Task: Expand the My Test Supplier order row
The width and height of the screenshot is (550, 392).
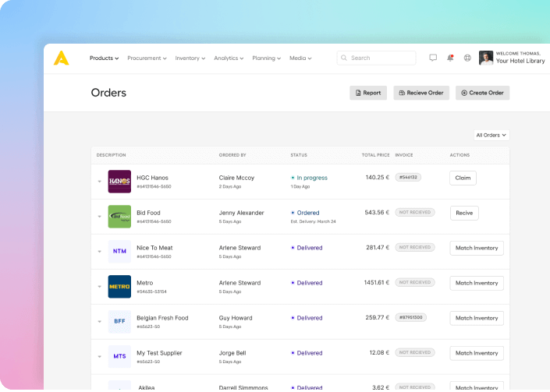Action: (100, 357)
